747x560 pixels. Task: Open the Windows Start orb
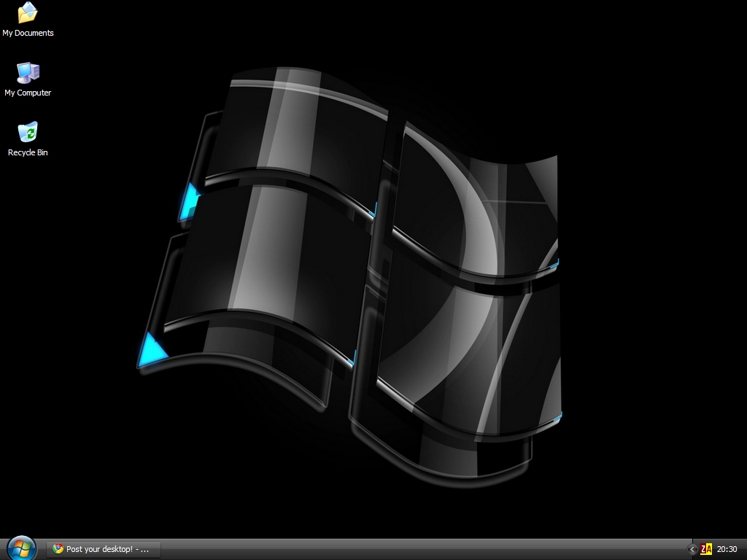point(21,548)
